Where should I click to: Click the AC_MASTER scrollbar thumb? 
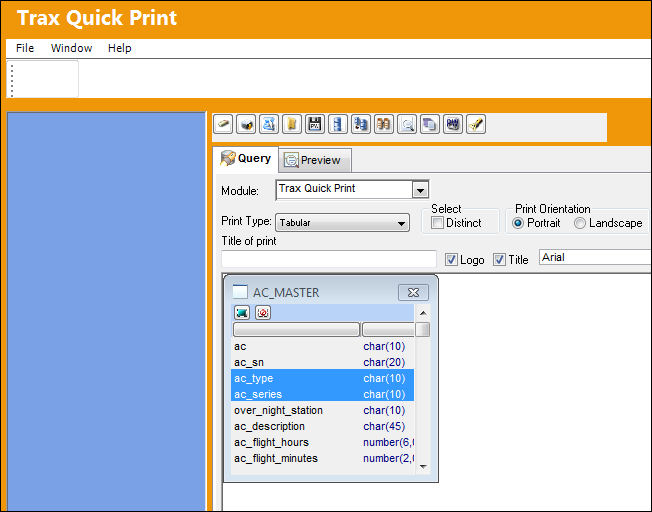pos(423,329)
